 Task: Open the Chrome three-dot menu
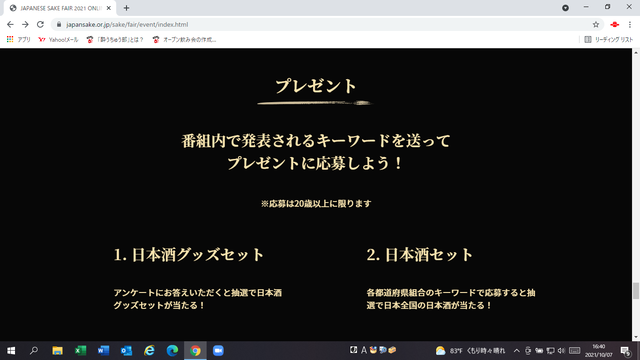[x=630, y=24]
